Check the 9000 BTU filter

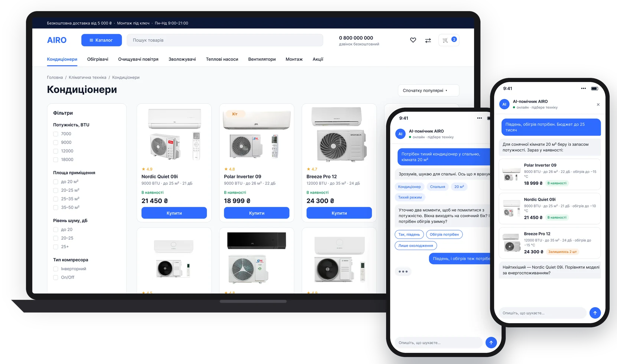[56, 142]
